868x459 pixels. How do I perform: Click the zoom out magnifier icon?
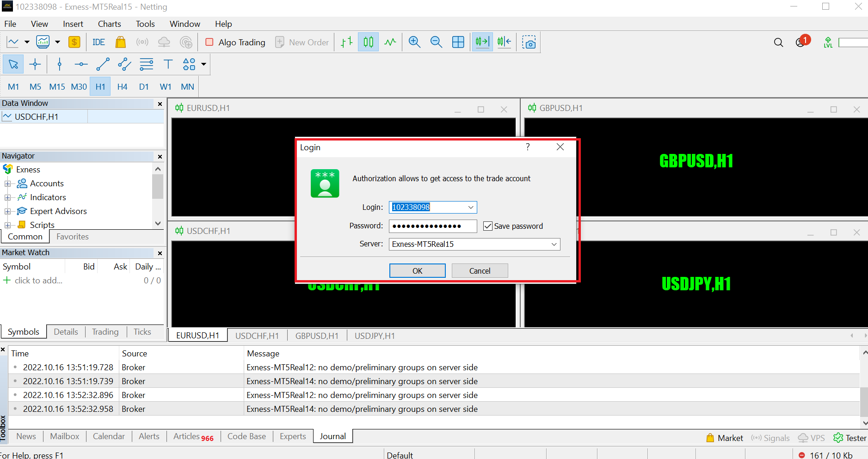click(437, 42)
